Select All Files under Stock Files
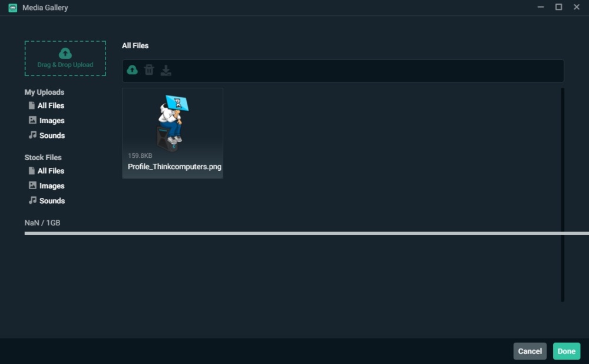This screenshot has height=364, width=589. pos(46,171)
